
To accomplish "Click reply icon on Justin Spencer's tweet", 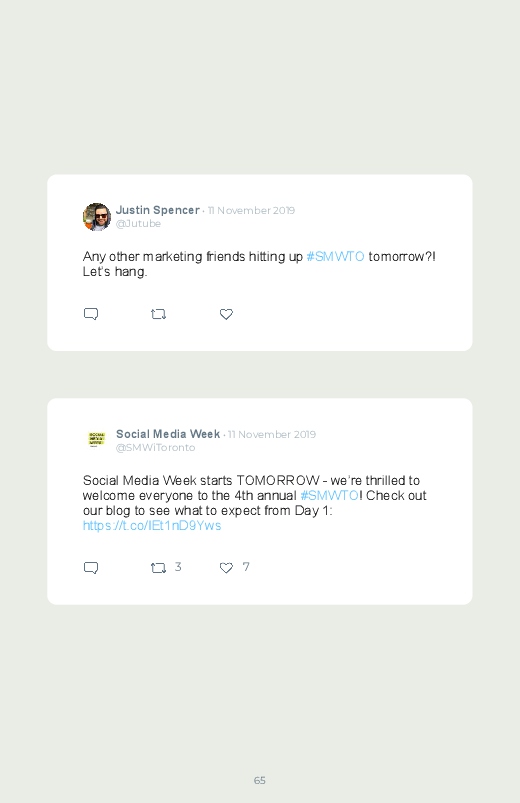I will [x=91, y=314].
